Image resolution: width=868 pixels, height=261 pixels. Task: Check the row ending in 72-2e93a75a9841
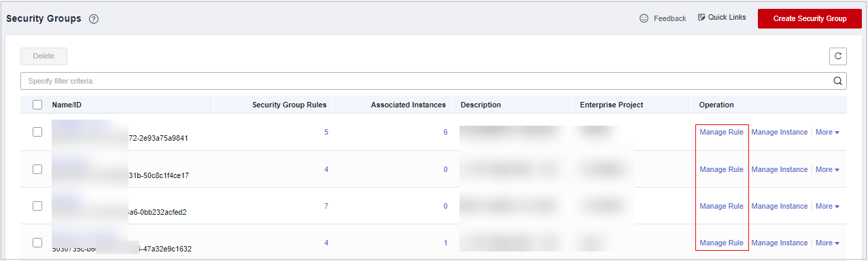pos(37,132)
